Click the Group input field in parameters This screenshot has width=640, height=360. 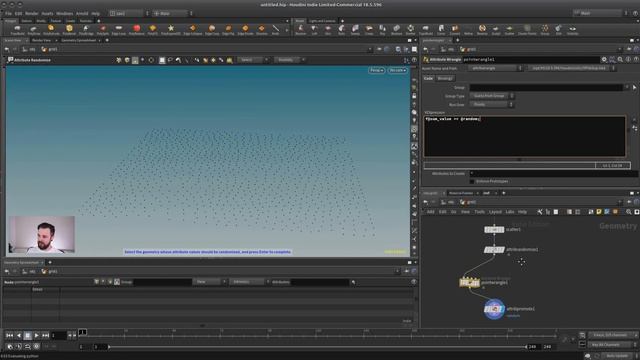click(546, 87)
